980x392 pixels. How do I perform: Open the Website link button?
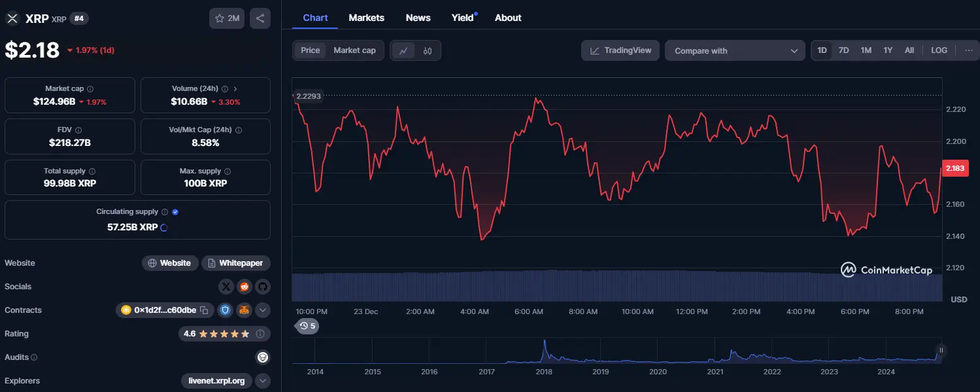pyautogui.click(x=170, y=263)
